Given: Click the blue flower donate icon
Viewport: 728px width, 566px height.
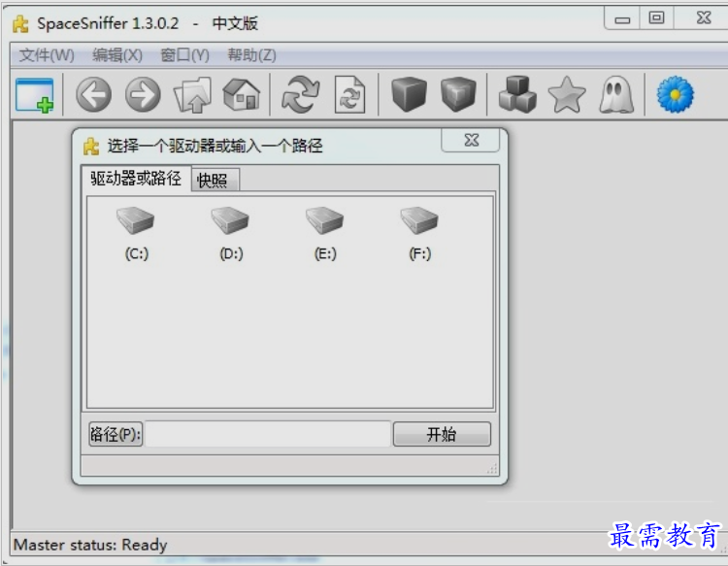Looking at the screenshot, I should click(x=676, y=95).
